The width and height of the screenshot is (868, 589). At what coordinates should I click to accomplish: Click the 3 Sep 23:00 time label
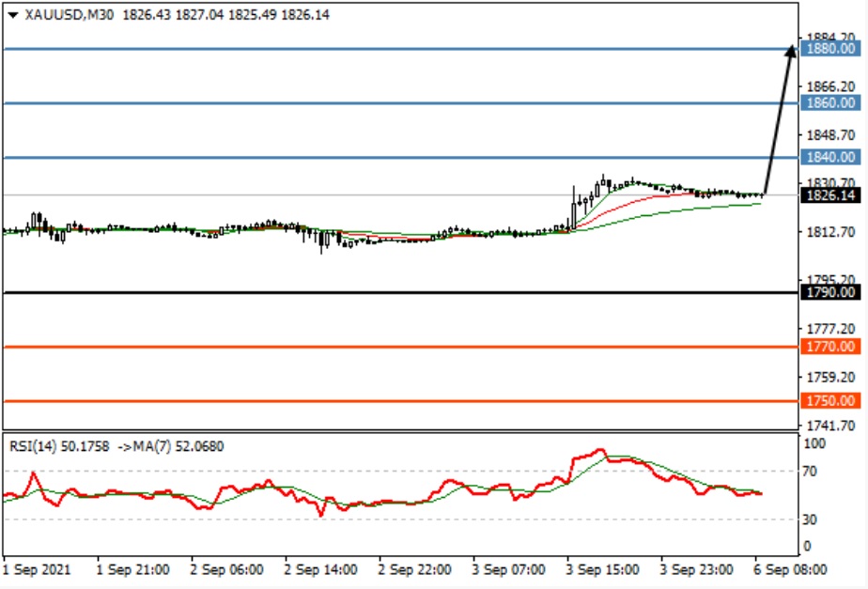click(x=696, y=569)
